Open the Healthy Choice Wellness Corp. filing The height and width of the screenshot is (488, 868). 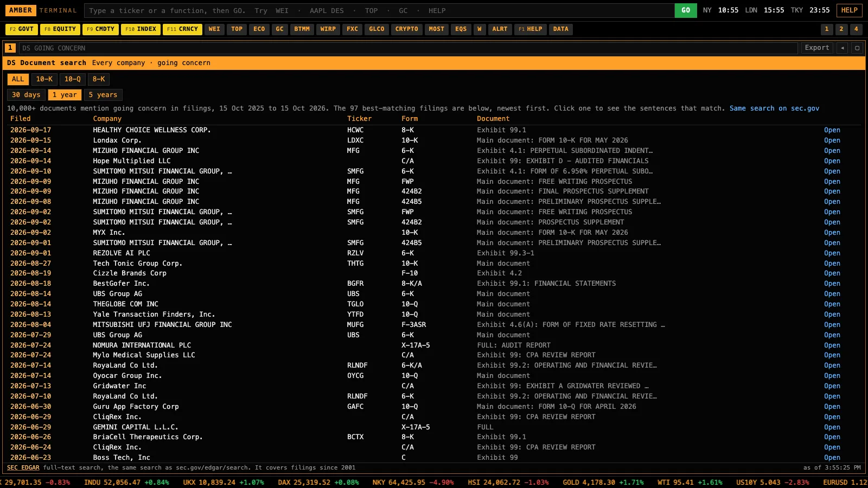(832, 130)
